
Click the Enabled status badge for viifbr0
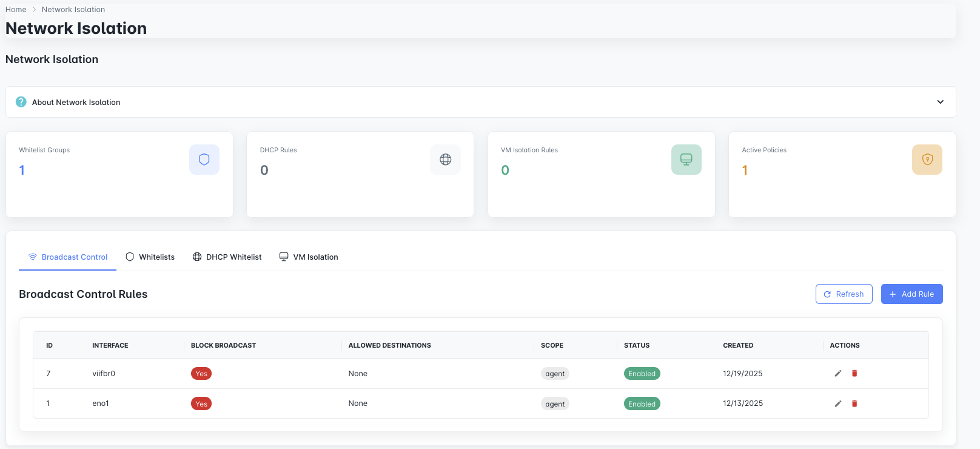click(642, 374)
